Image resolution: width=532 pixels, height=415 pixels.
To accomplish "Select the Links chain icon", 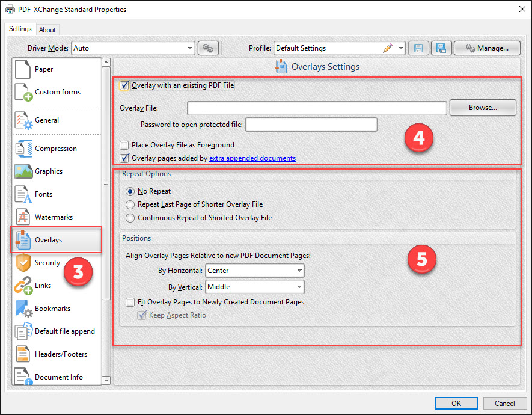I will click(x=23, y=286).
